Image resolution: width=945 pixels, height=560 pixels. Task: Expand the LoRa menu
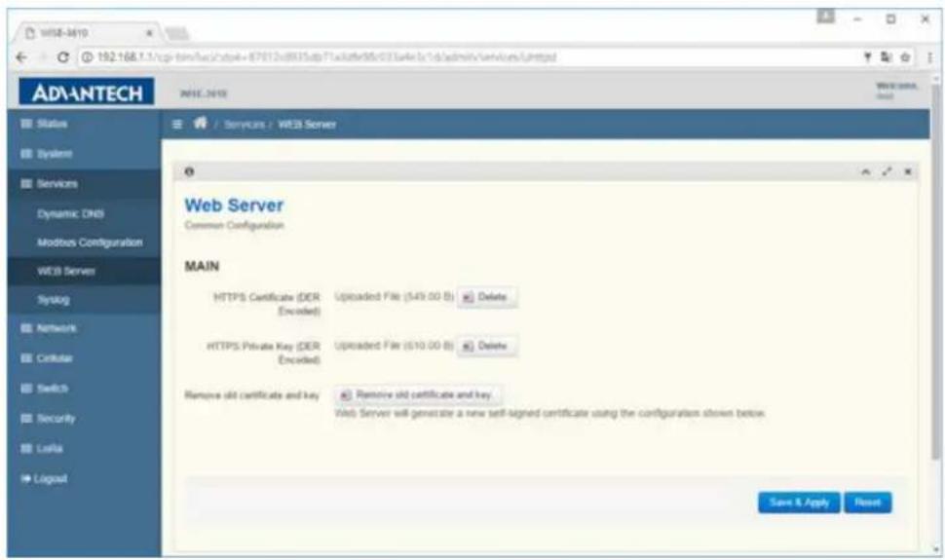click(x=84, y=448)
